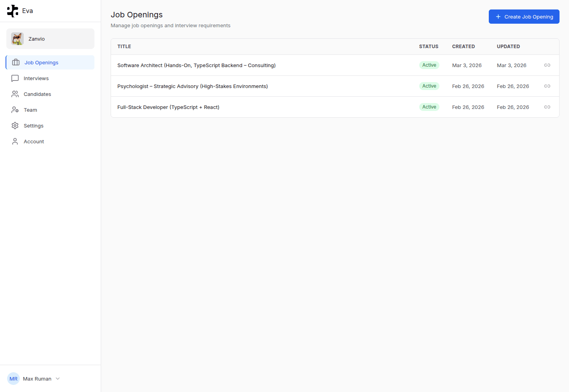The height and width of the screenshot is (392, 569).
Task: Click the MR user avatar
Action: [x=13, y=379]
